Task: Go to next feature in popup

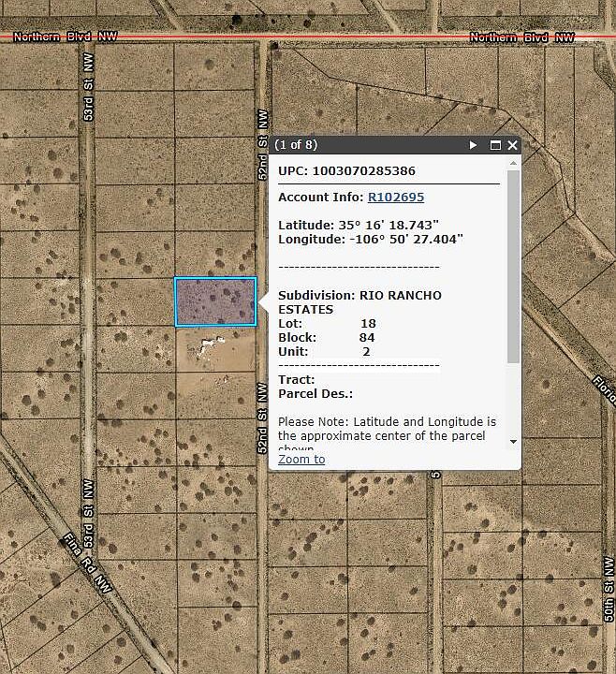Action: coord(474,145)
